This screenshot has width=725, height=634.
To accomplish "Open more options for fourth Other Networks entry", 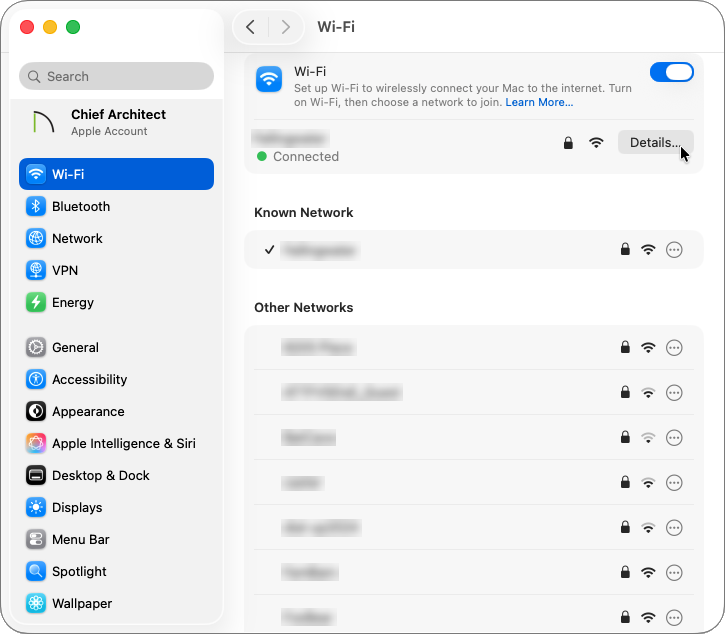I will (x=674, y=482).
